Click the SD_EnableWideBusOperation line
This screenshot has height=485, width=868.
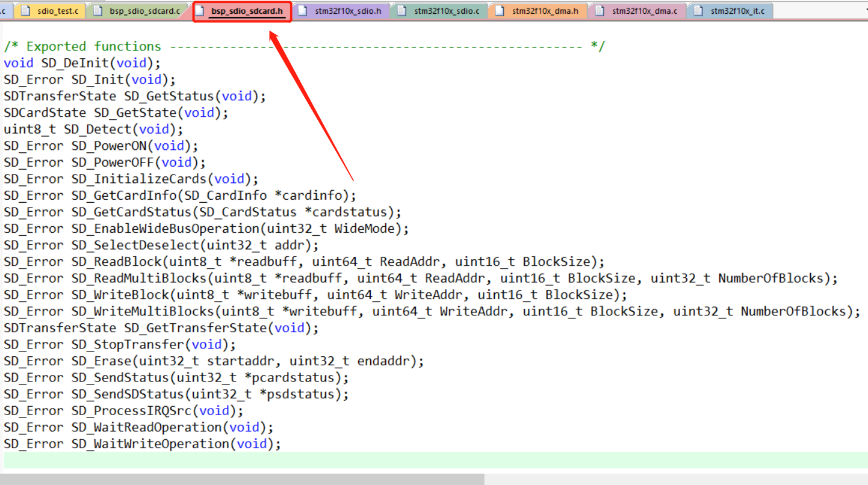[x=206, y=229]
